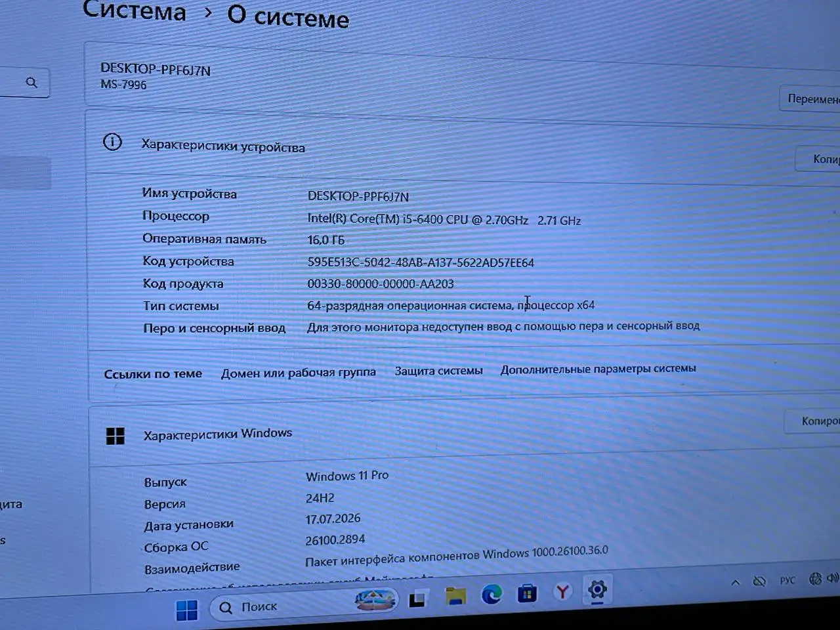Copy Windows specs with the Копировать button

(812, 421)
